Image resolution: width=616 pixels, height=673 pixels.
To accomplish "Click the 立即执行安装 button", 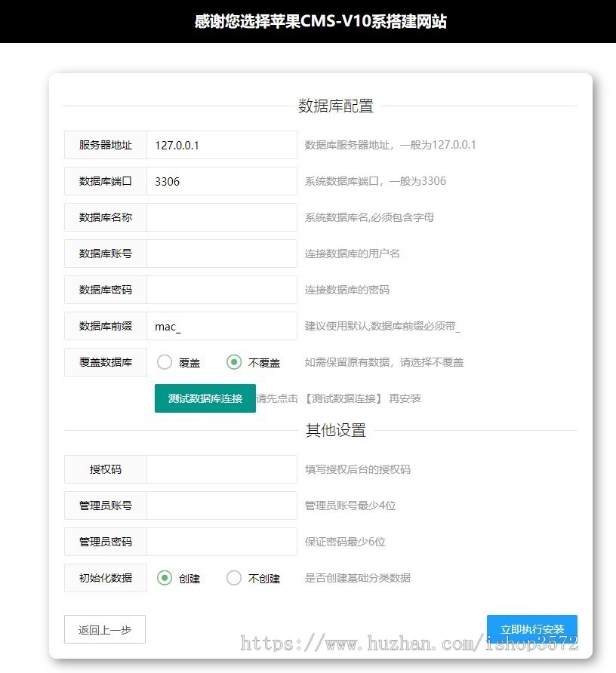I will pos(532,629).
